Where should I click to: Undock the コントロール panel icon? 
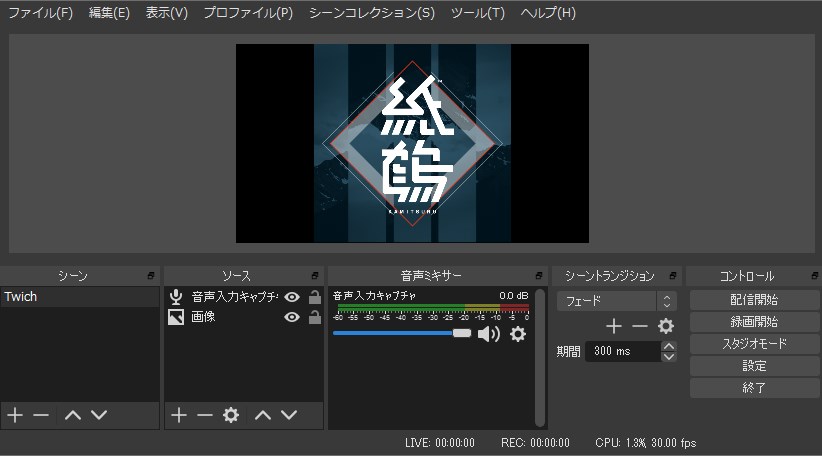[814, 275]
